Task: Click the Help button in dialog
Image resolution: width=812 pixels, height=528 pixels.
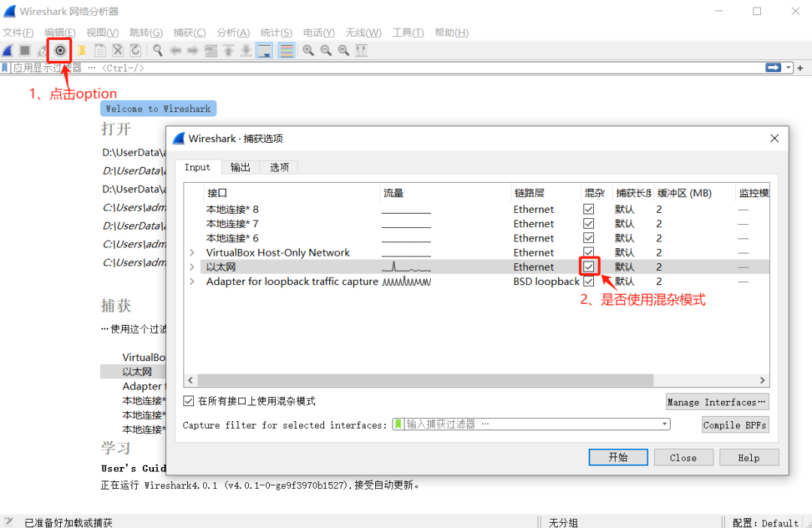Action: point(749,457)
